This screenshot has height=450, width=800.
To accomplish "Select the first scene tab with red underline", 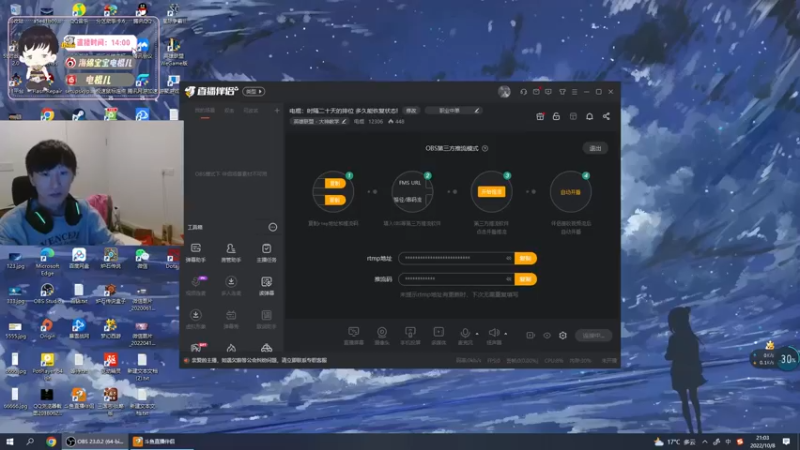I will click(x=205, y=111).
